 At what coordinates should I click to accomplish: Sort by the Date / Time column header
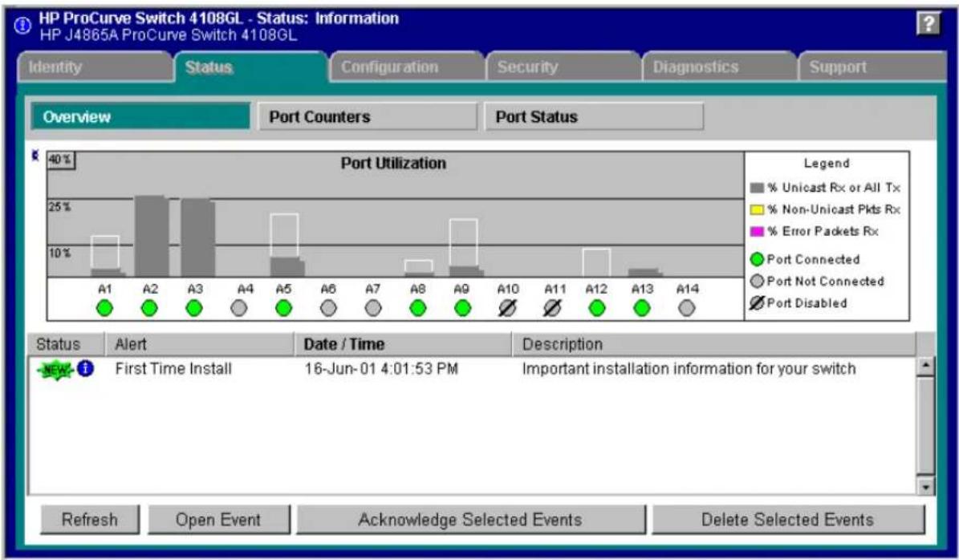click(x=404, y=344)
